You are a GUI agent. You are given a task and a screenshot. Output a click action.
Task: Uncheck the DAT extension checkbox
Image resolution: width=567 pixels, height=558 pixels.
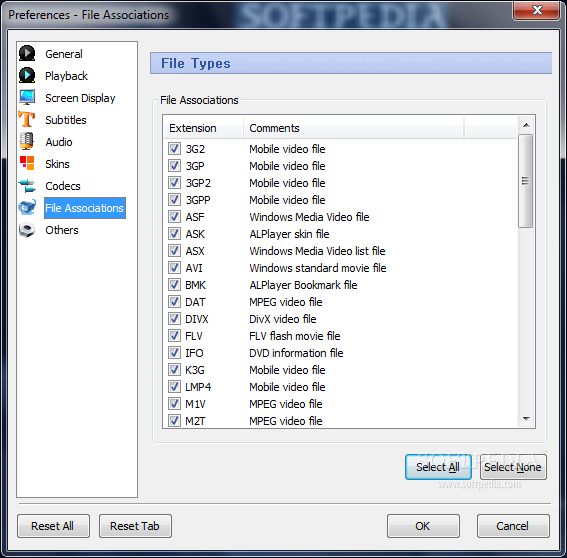(x=174, y=302)
